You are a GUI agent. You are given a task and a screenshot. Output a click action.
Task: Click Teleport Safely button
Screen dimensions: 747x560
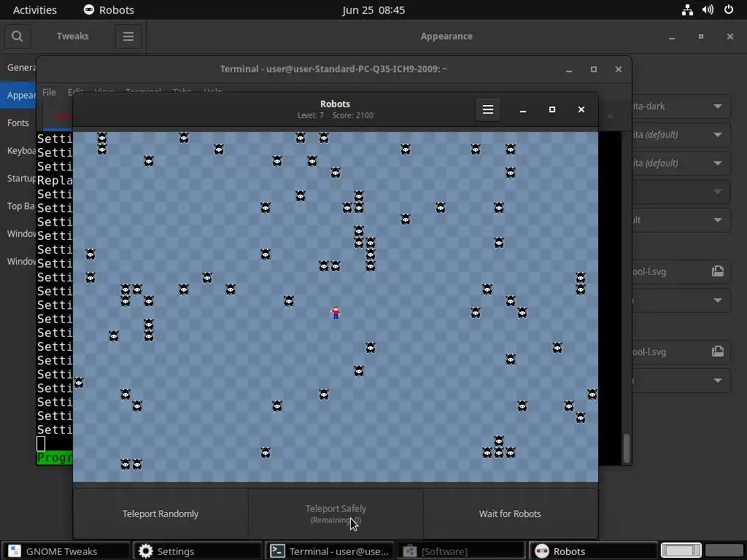pyautogui.click(x=336, y=513)
